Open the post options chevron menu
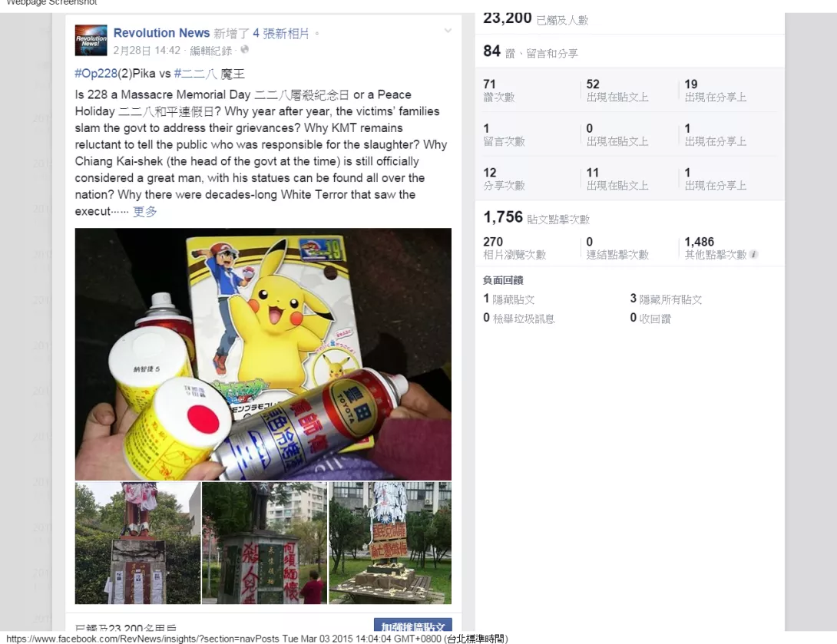The image size is (837, 644). pos(448,31)
